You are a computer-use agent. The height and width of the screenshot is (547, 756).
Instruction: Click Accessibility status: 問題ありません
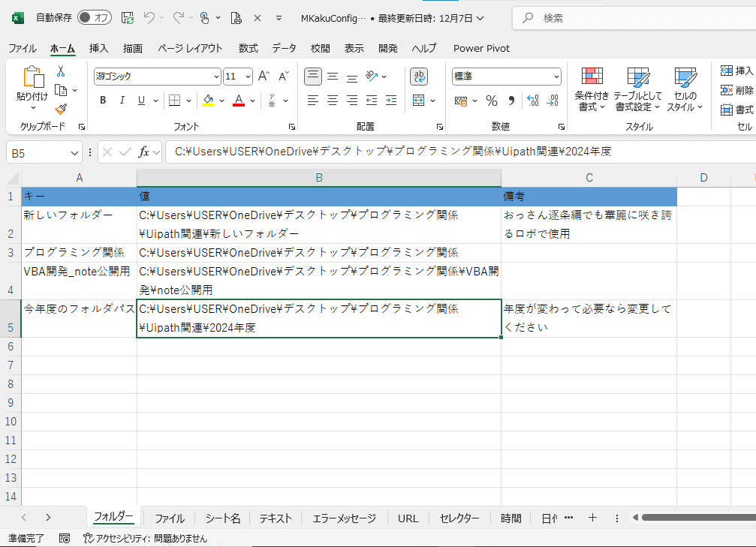[145, 538]
